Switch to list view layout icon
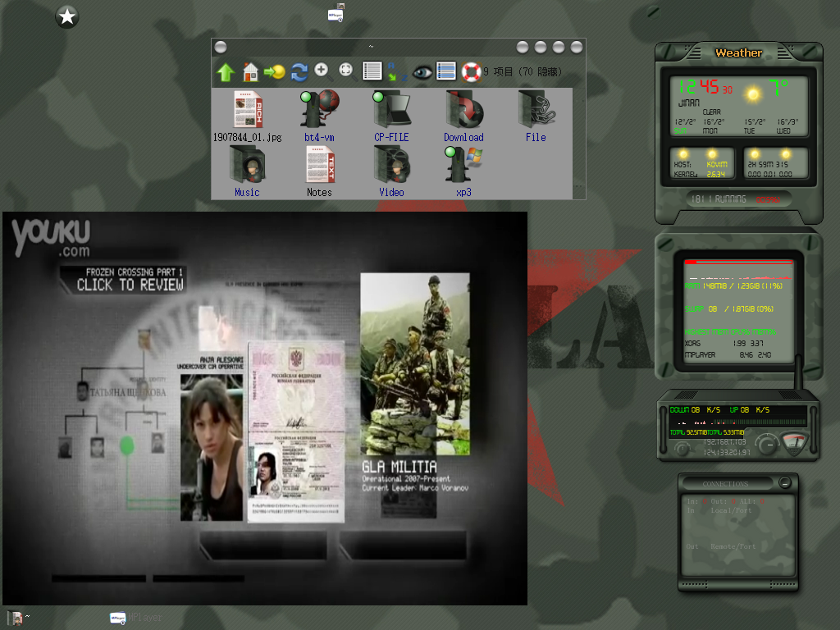Screen dimensions: 840x630 [372, 71]
